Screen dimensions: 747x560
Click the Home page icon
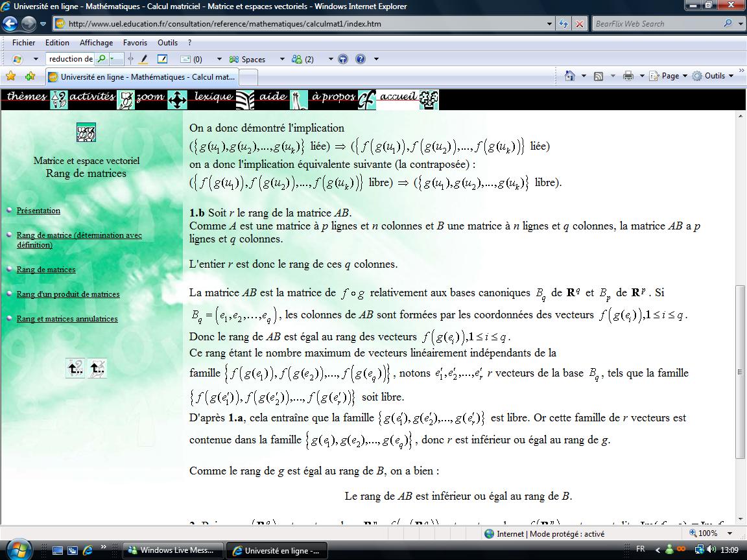tap(570, 76)
